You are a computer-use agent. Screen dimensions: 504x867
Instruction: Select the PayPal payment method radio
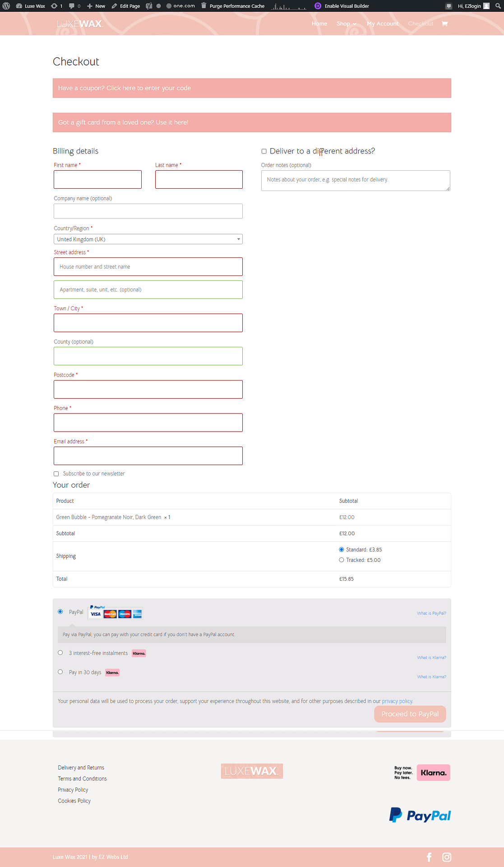point(60,611)
